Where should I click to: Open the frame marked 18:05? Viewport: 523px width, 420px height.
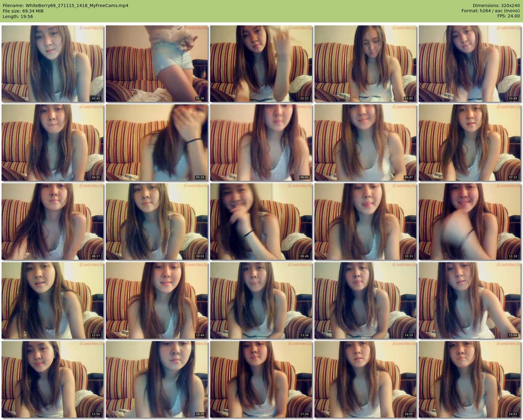(365, 379)
